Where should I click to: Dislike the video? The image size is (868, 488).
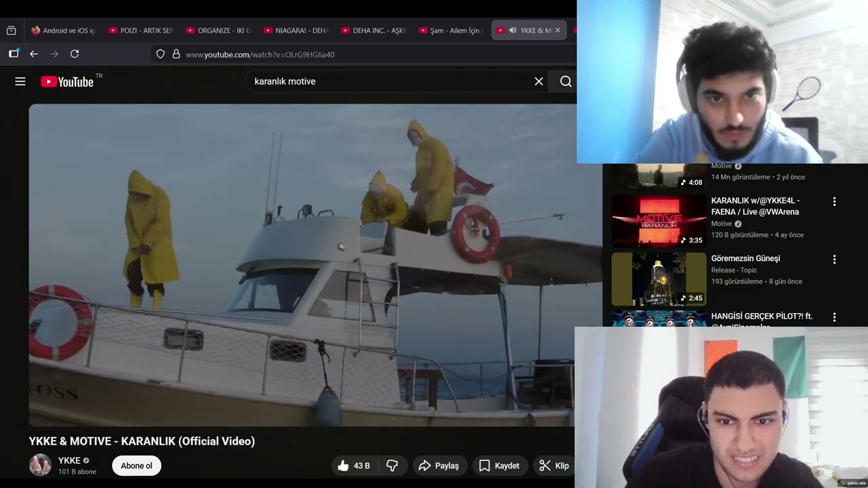pyautogui.click(x=392, y=466)
